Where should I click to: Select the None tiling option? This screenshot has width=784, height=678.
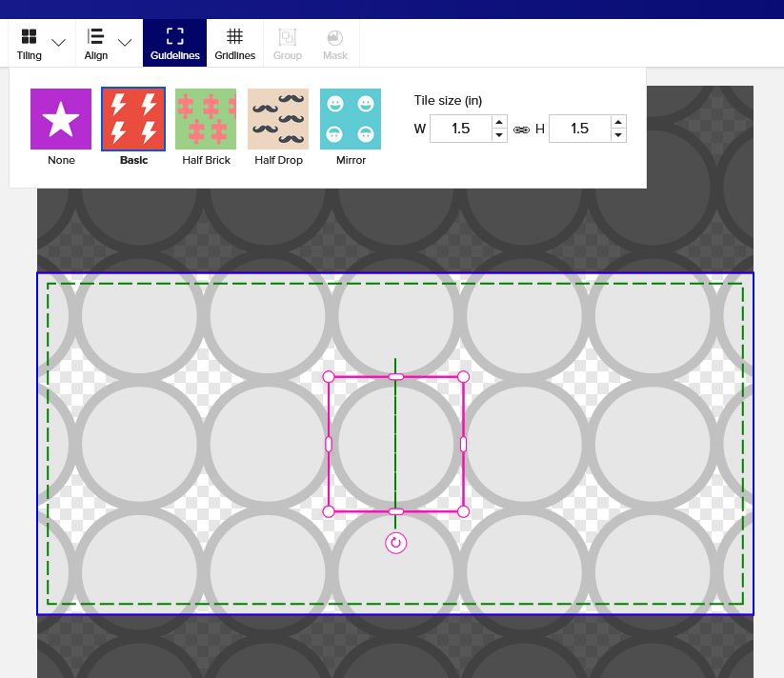[x=61, y=119]
